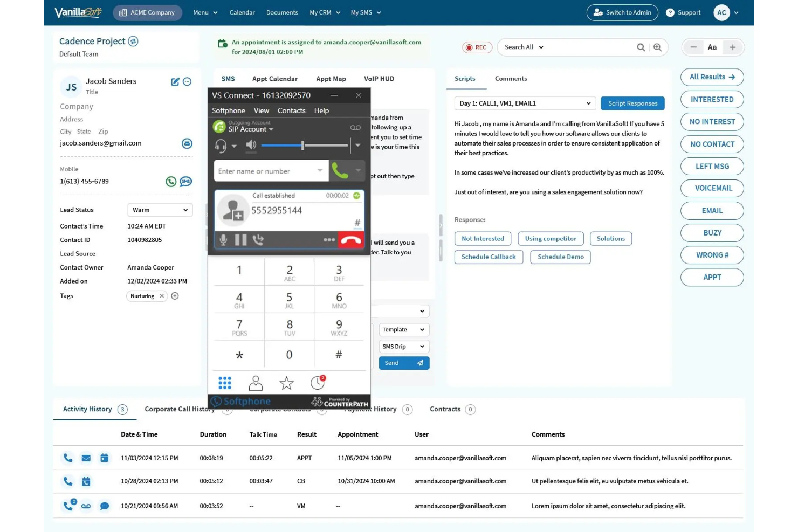Mark result as NO INTEREST
Image resolution: width=798 pixels, height=532 pixels.
coord(712,122)
